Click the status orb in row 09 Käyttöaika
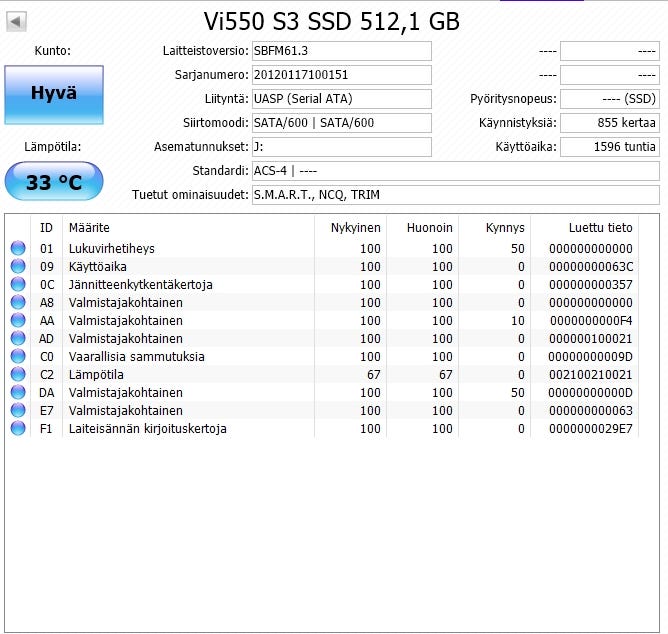Screen dimensions: 668x634 pyautogui.click(x=18, y=266)
